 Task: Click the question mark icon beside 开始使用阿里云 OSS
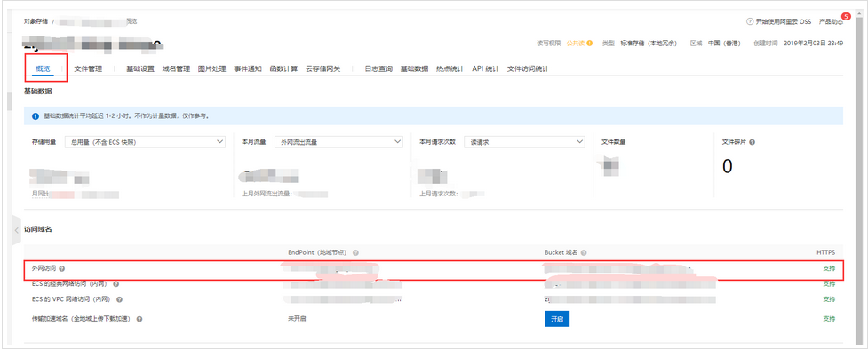pyautogui.click(x=750, y=21)
